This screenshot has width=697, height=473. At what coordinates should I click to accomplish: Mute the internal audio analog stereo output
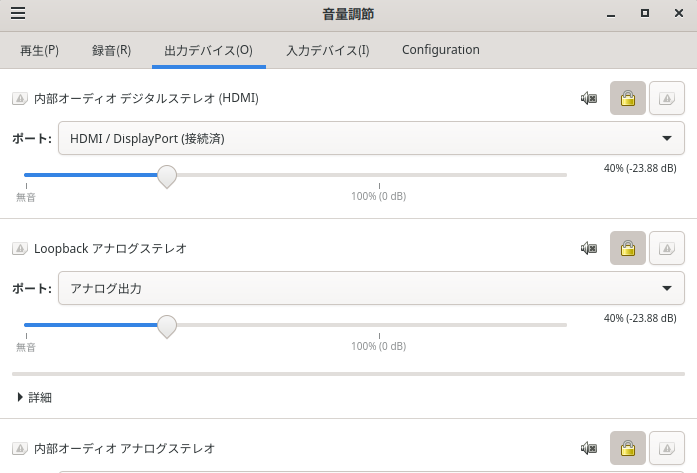pos(589,448)
